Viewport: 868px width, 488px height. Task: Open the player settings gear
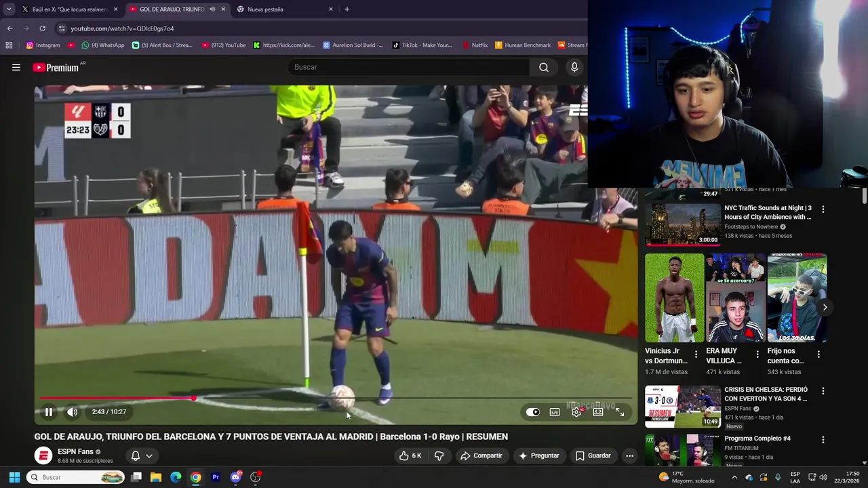(x=576, y=412)
